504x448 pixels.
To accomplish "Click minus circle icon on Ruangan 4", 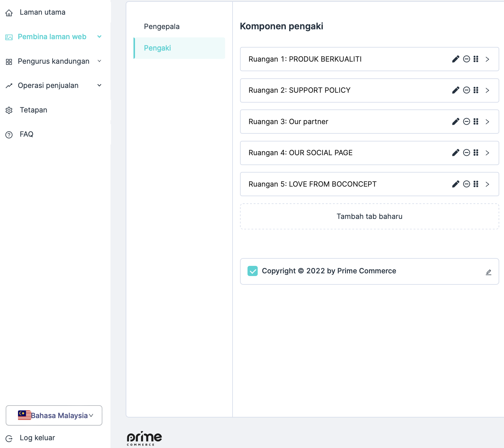I will coord(466,153).
